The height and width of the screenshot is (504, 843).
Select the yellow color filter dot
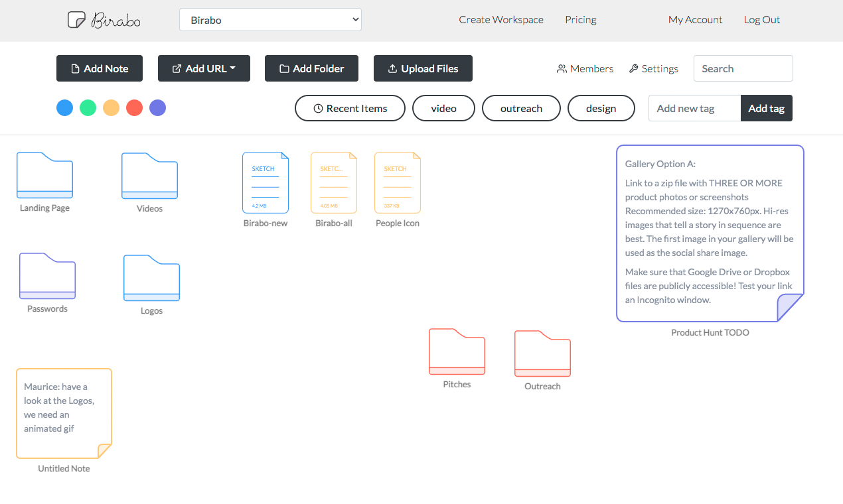click(x=111, y=107)
